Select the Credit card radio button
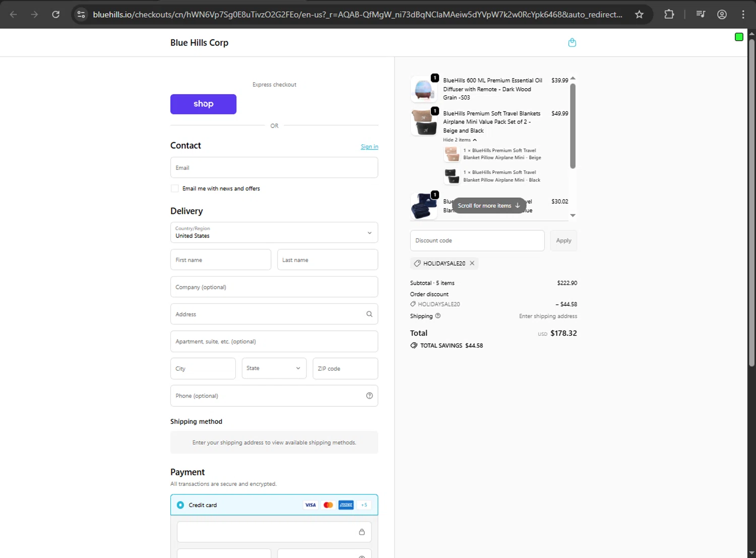Screen dimensions: 756x558 [x=180, y=505]
